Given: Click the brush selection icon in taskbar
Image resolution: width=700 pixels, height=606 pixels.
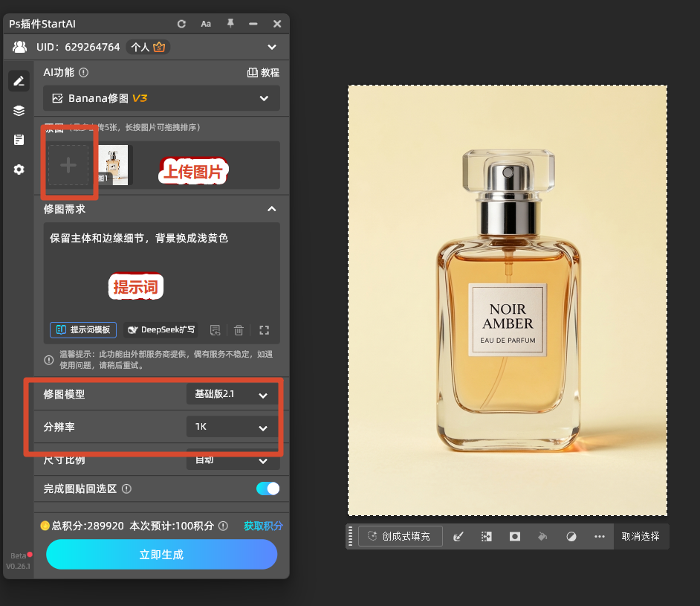Looking at the screenshot, I should pos(458,536).
